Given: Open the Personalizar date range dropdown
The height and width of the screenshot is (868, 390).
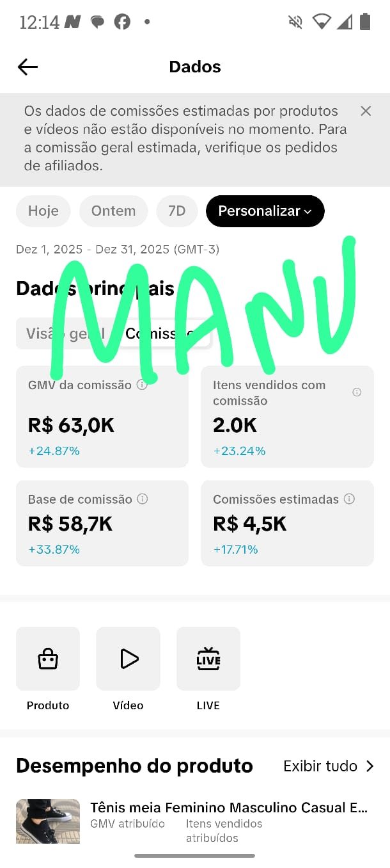Looking at the screenshot, I should click(x=265, y=211).
